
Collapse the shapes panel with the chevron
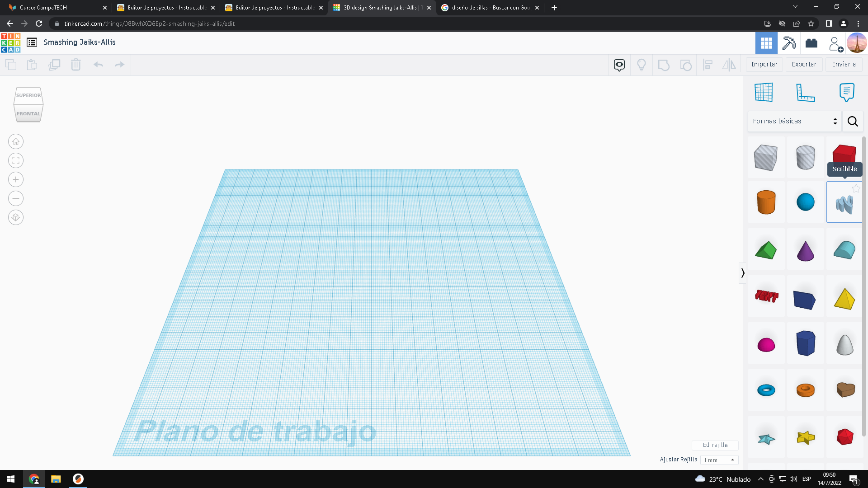pyautogui.click(x=743, y=273)
